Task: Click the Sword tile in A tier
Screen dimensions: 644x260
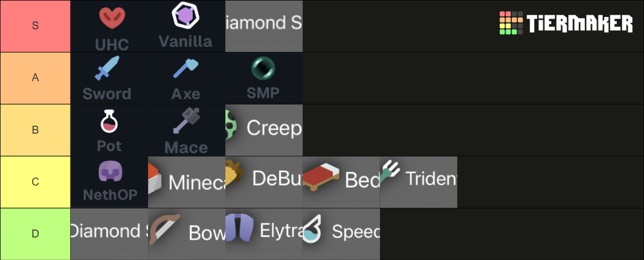Action: click(x=109, y=78)
